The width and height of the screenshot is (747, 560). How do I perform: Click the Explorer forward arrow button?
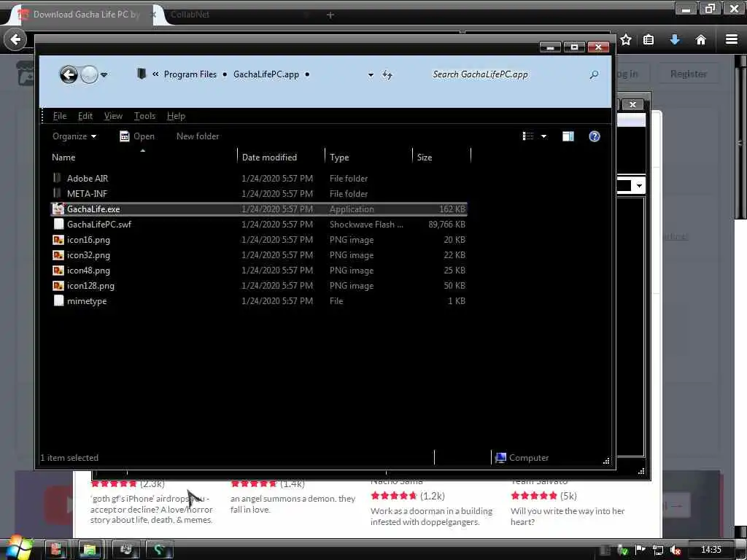89,75
